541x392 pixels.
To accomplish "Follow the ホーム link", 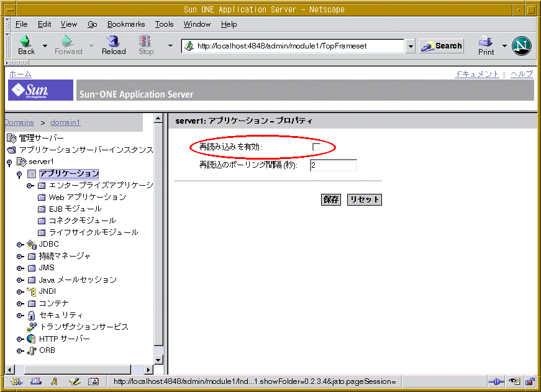I will click(20, 74).
